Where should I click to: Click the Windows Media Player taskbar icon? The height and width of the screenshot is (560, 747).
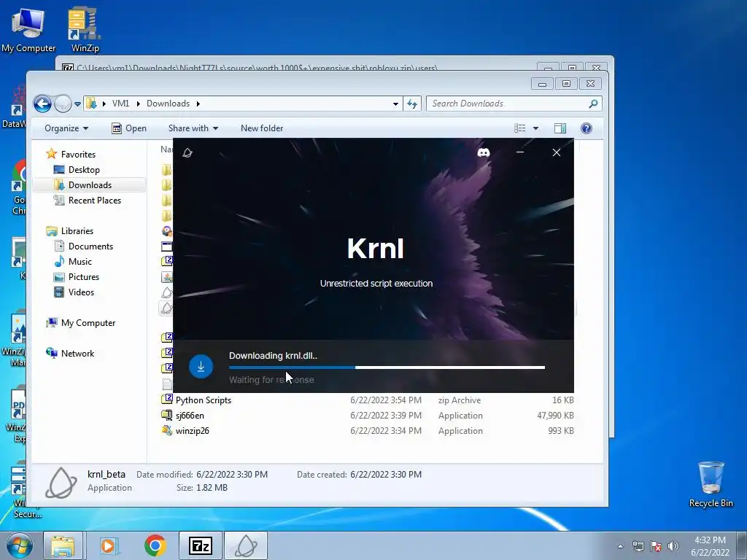109,545
